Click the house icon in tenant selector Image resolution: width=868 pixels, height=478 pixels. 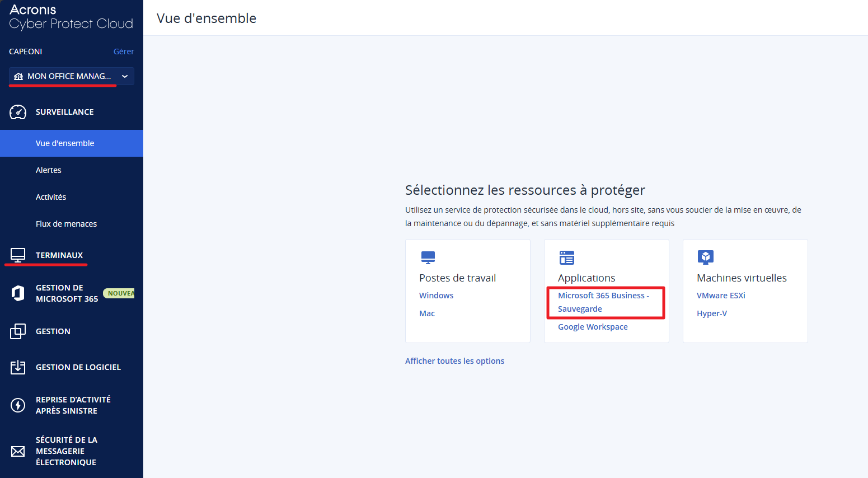[18, 76]
